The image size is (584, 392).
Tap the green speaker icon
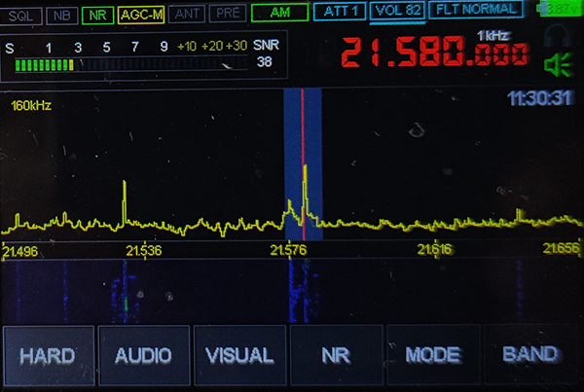(558, 65)
